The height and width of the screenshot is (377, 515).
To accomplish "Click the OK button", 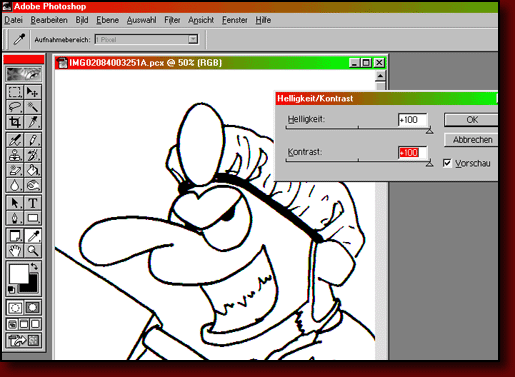I will [471, 120].
